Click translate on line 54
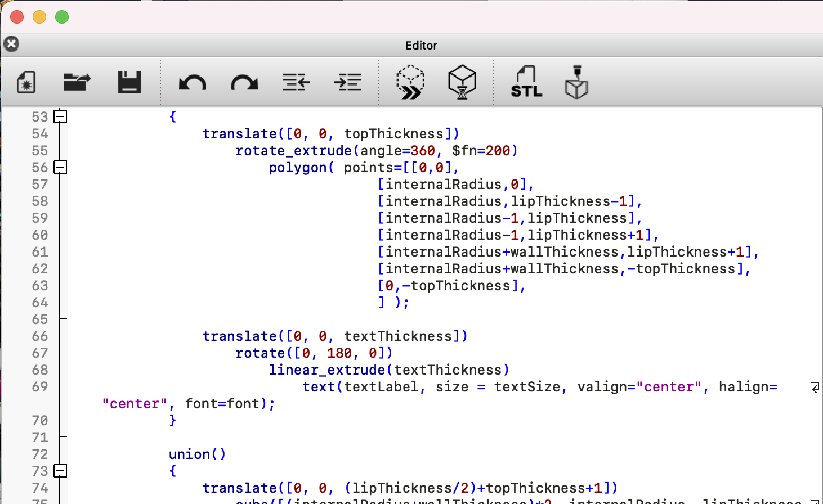 pyautogui.click(x=240, y=134)
